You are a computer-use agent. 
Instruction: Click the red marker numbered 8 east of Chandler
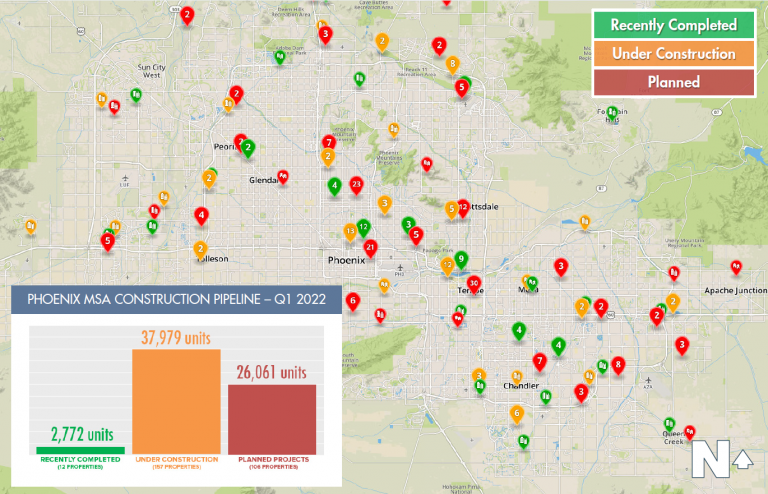(x=618, y=365)
